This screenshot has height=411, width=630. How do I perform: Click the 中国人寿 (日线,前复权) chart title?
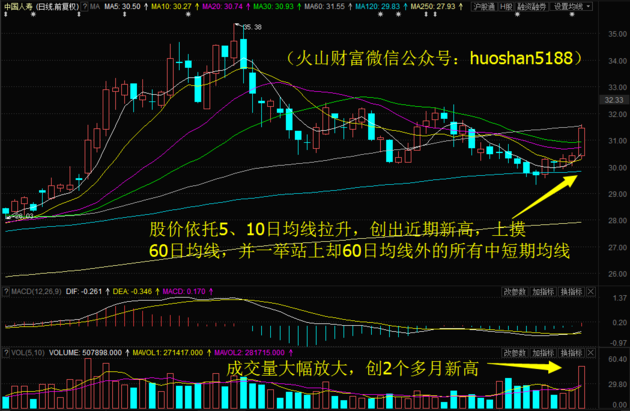pos(42,6)
